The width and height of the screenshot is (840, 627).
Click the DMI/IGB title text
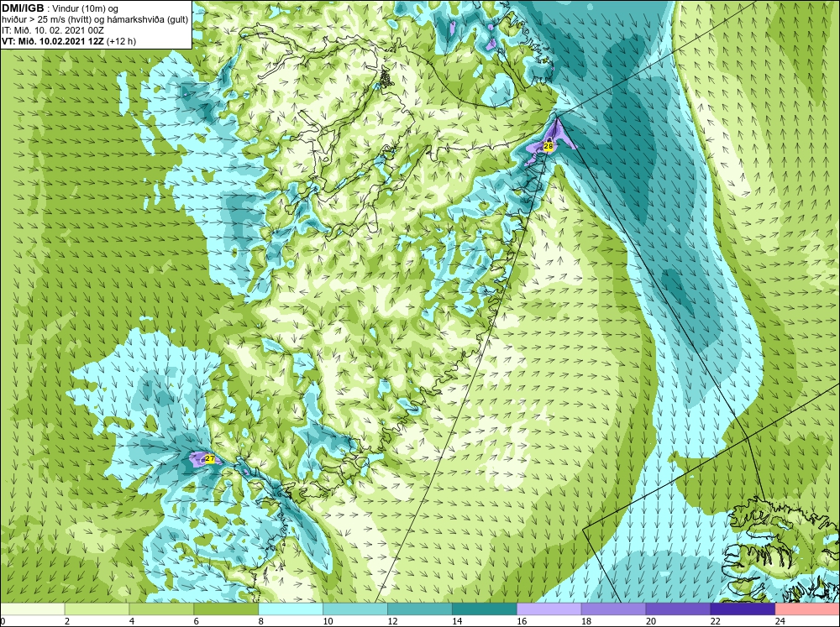click(x=23, y=8)
